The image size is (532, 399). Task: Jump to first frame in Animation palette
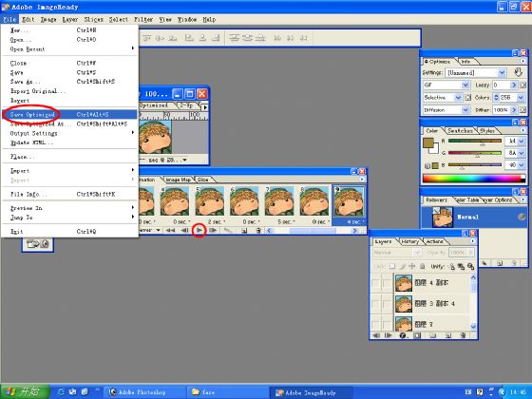(170, 230)
